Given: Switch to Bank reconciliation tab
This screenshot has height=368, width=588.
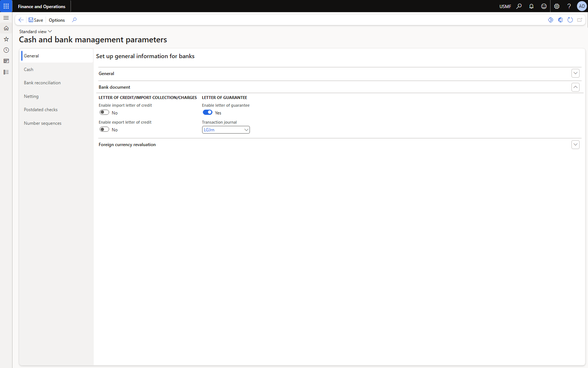Looking at the screenshot, I should (x=57, y=83).
